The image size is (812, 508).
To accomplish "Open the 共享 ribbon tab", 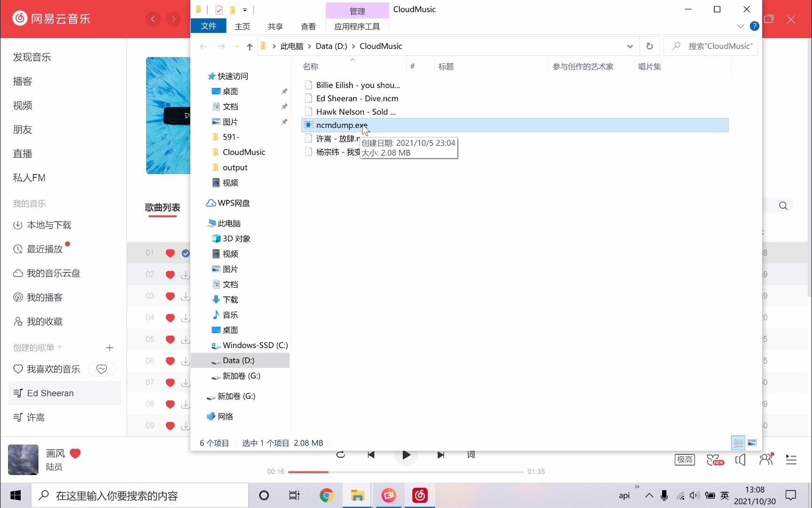I will pos(275,26).
